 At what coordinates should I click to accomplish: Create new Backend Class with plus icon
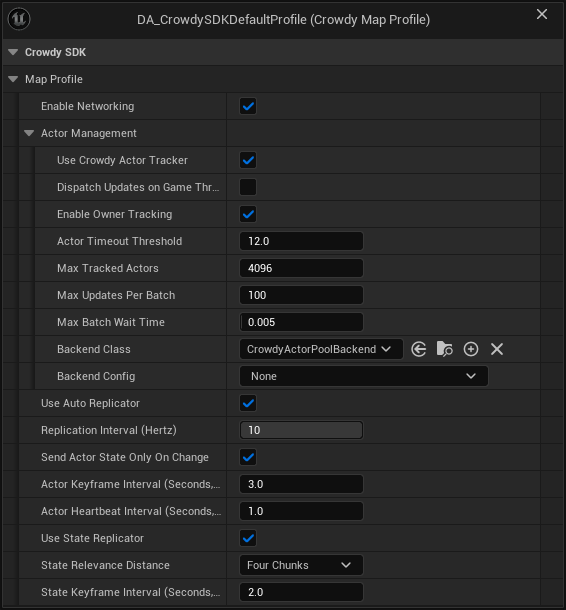pos(471,349)
